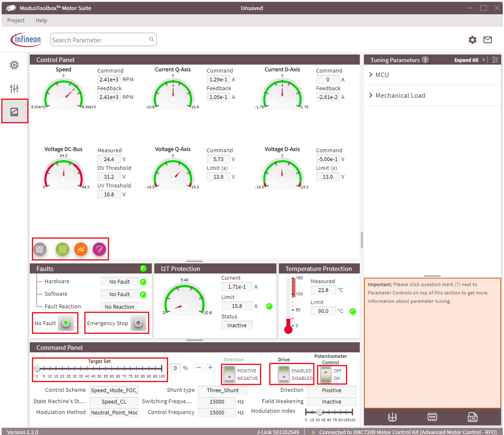The height and width of the screenshot is (435, 504).
Task: Open the Modulation Method dropdown
Action: 114,412
